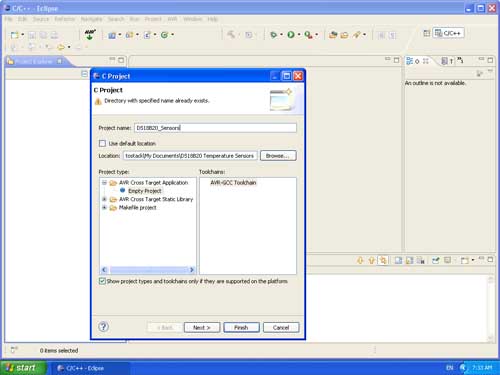Click the Windows start button

coord(23,368)
